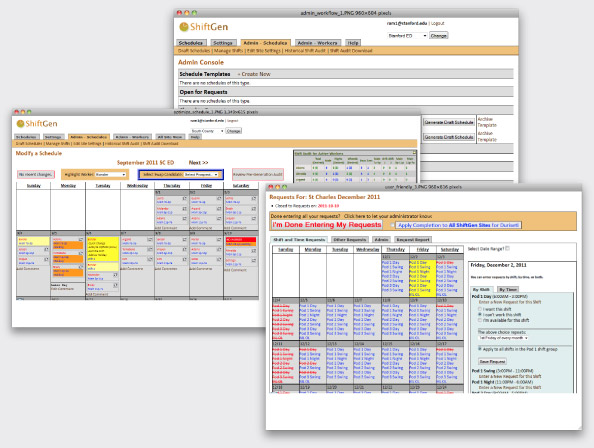Click swap icon of third shift on 9/1
Screen dimensions: 594x448
pyautogui.click(x=184, y=219)
